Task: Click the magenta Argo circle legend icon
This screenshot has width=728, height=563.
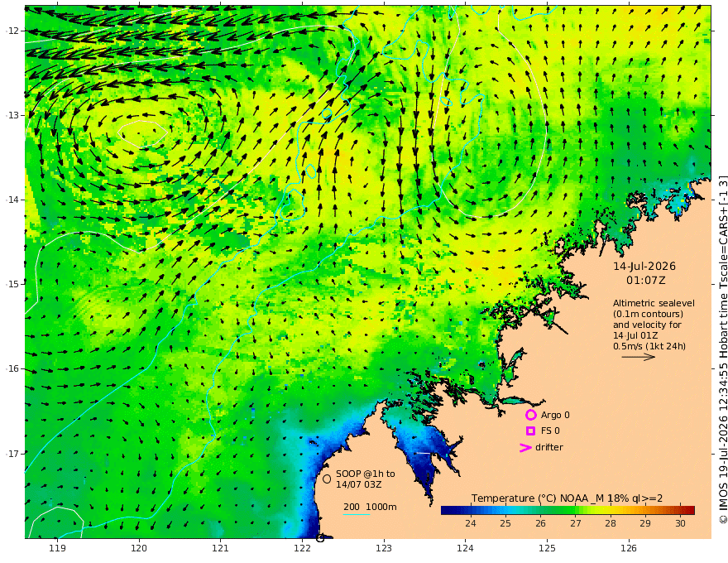Action: click(530, 415)
